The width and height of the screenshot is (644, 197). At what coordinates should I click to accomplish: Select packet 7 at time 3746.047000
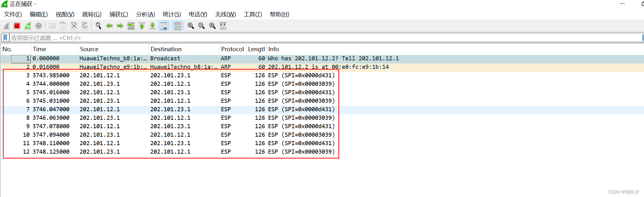(322, 109)
